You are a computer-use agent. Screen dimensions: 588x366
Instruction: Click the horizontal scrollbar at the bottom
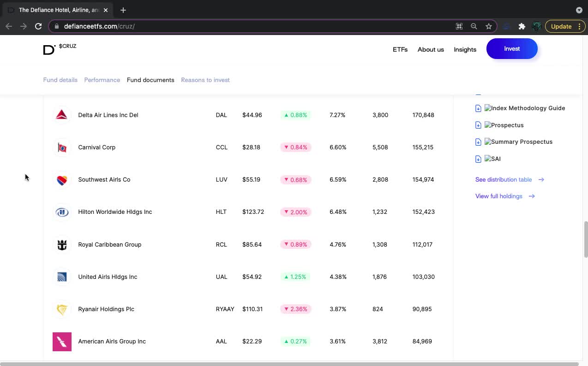tap(289, 364)
